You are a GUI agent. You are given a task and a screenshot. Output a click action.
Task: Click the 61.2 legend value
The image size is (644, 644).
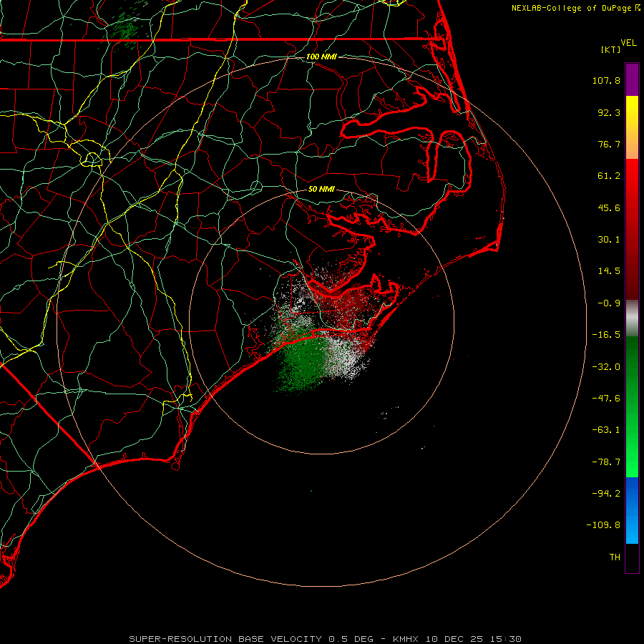[609, 176]
